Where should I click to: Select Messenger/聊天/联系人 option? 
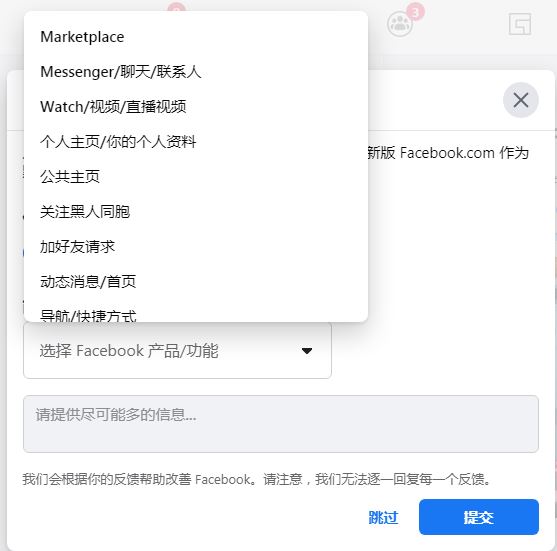click(x=196, y=72)
